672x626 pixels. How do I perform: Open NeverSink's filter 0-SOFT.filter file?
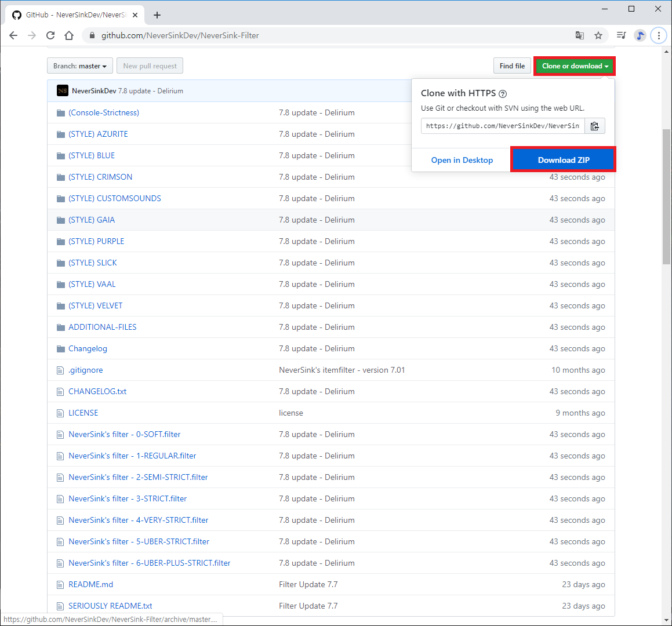(124, 434)
